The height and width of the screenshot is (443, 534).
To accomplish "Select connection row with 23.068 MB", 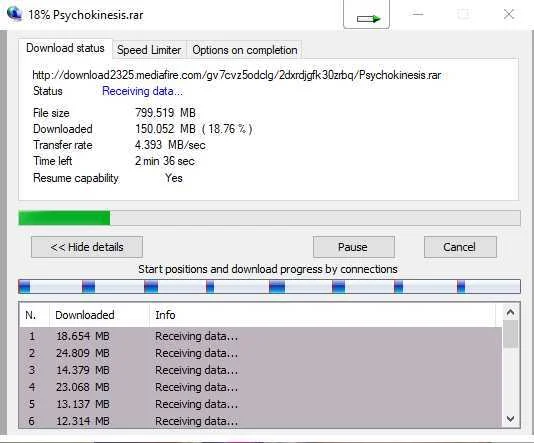I will point(261,387).
